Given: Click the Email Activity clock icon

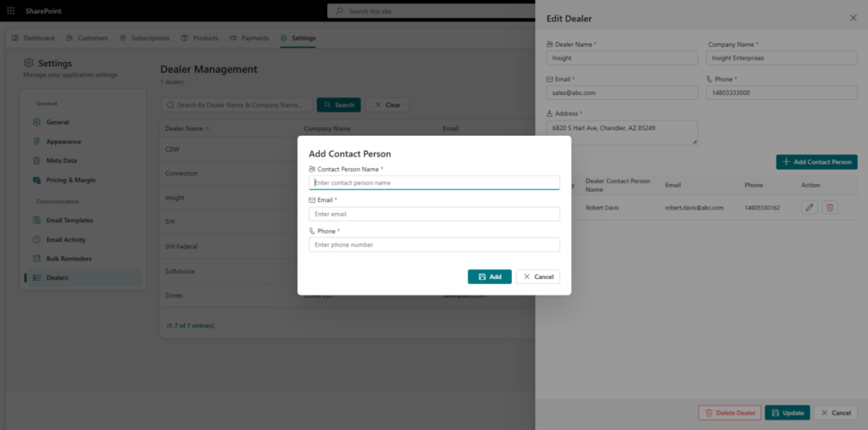Looking at the screenshot, I should point(36,239).
